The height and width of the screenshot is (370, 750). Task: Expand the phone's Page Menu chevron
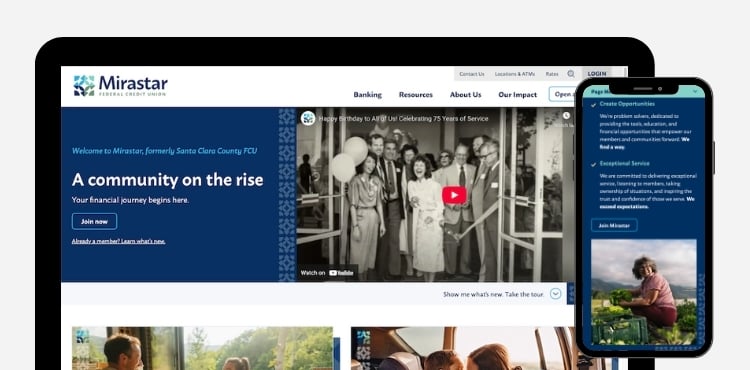pos(695,91)
